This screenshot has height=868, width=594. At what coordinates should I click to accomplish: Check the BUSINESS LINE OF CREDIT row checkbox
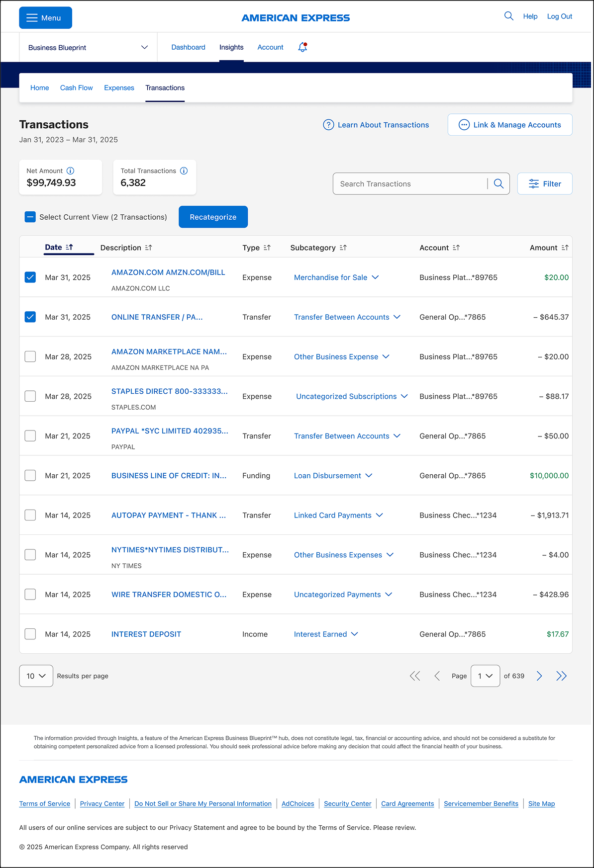30,475
